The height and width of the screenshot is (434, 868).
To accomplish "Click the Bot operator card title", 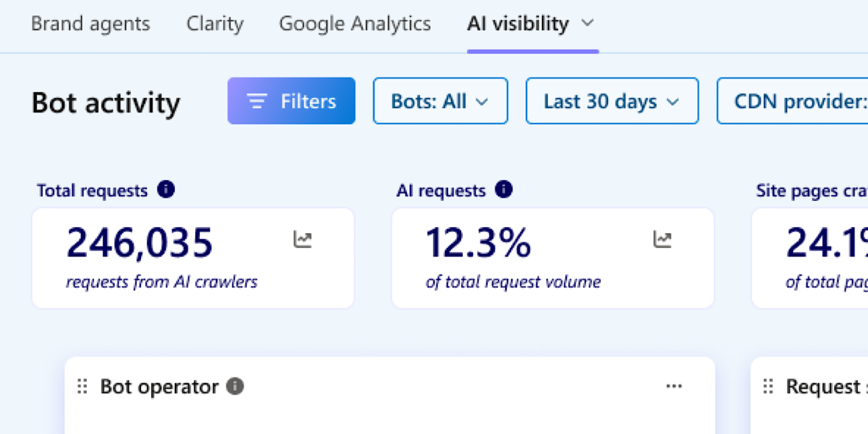I will point(159,386).
